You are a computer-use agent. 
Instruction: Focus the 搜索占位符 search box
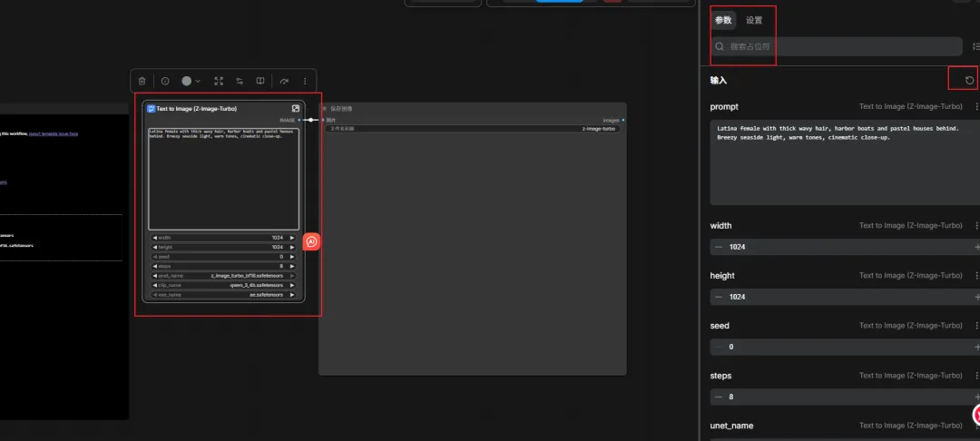pyautogui.click(x=837, y=46)
